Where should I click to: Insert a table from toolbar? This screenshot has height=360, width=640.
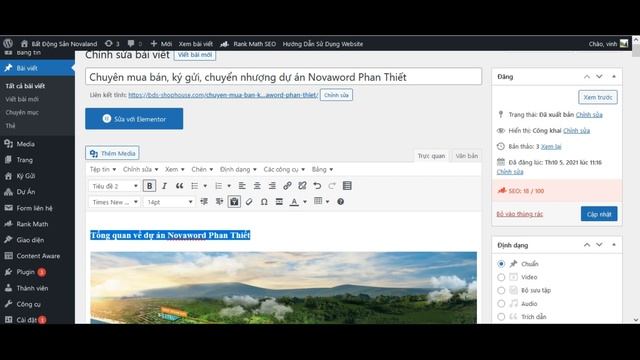(318, 201)
